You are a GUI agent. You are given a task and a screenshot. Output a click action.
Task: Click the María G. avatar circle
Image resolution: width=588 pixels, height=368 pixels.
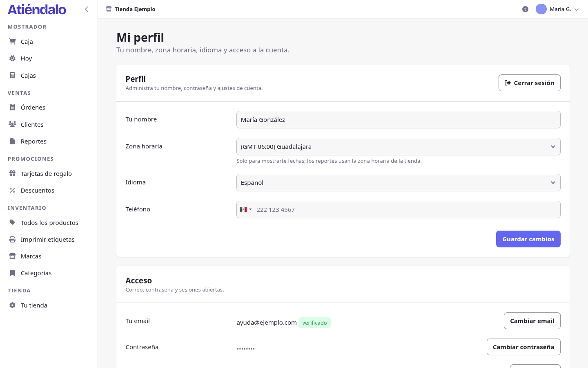[x=541, y=9]
